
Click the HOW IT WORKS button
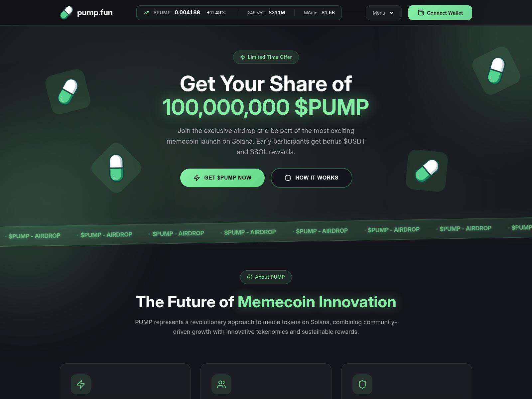coord(312,178)
